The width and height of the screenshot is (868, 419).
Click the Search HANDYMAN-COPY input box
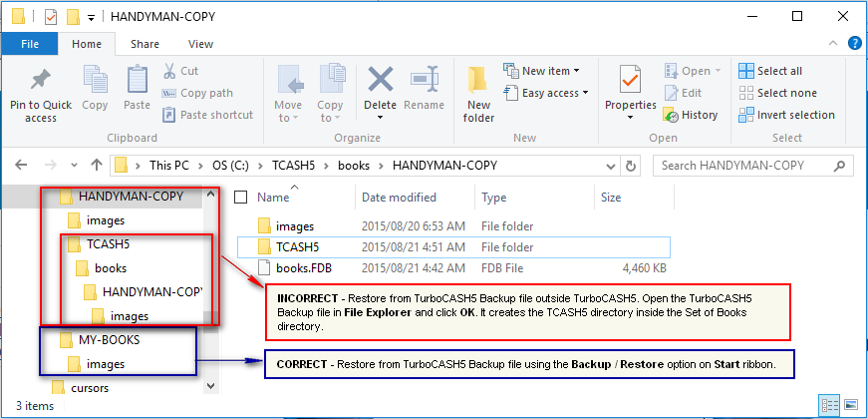(x=747, y=165)
